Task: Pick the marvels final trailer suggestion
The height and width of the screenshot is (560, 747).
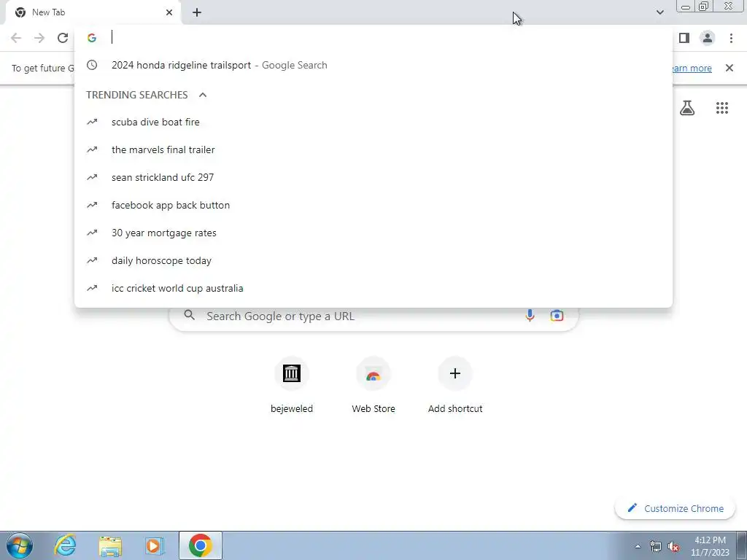Action: tap(373, 149)
